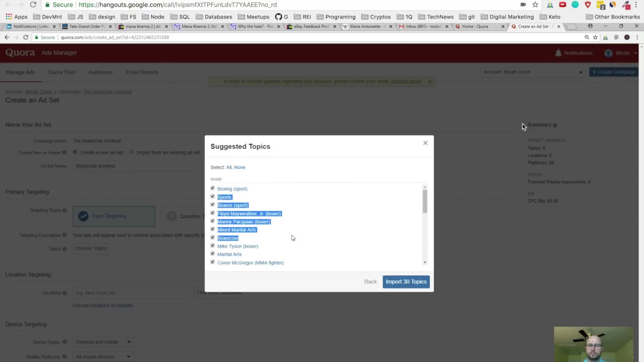Screen dimensions: 644x362
Task: Toggle the Boxercise checkbox
Action: click(x=212, y=238)
